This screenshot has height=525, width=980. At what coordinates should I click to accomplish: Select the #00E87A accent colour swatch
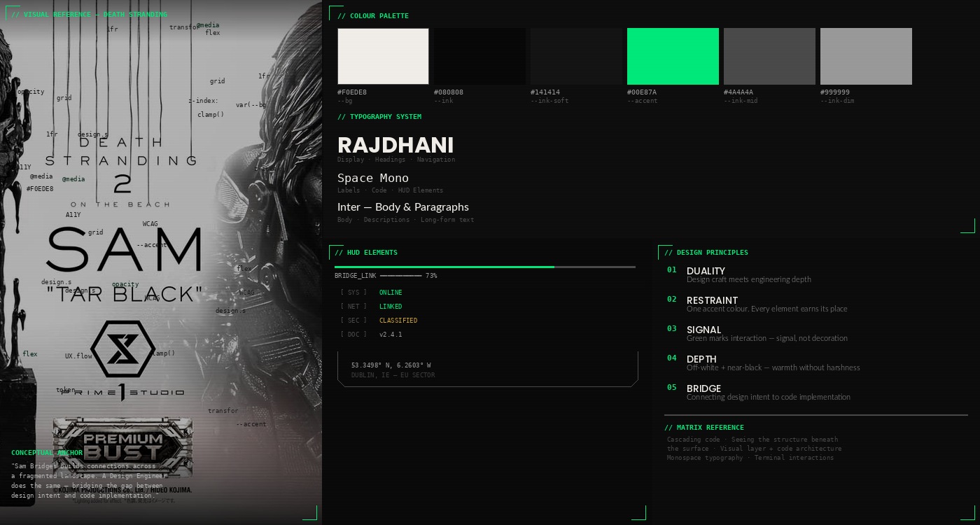click(673, 56)
